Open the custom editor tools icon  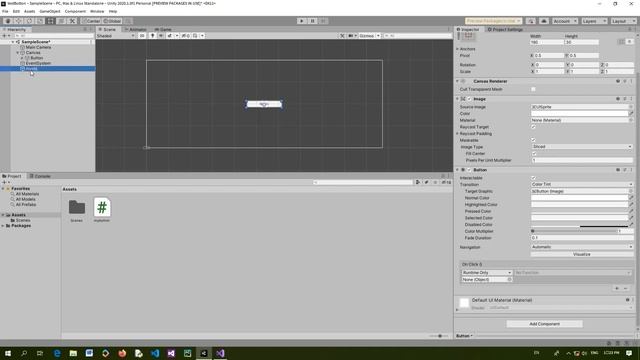click(72, 21)
